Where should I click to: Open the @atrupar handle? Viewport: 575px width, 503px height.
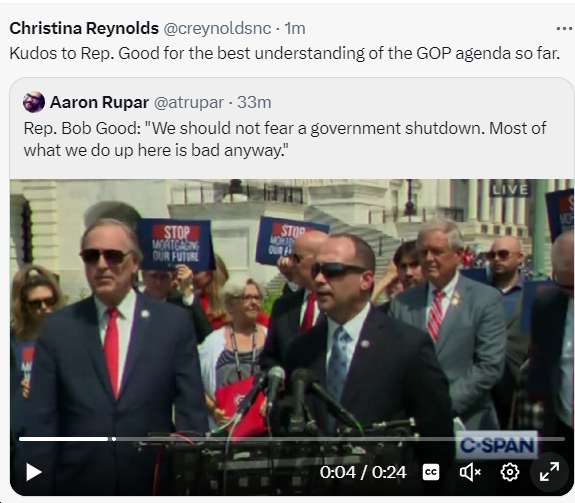coord(188,103)
